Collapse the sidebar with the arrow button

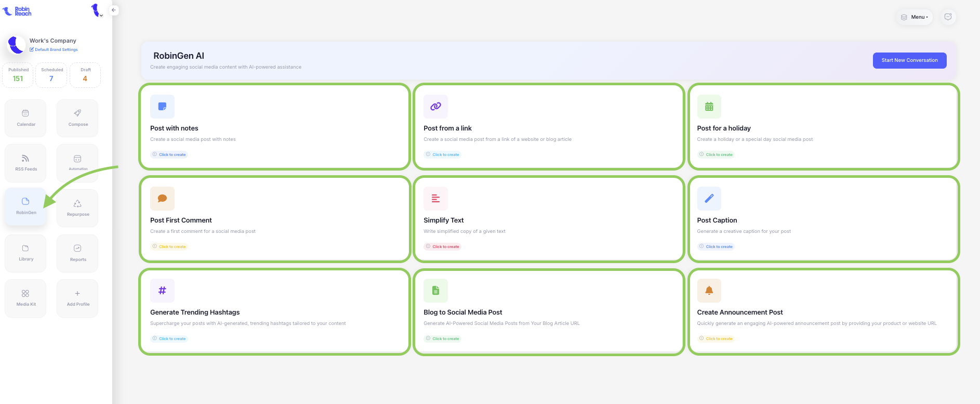(x=114, y=10)
